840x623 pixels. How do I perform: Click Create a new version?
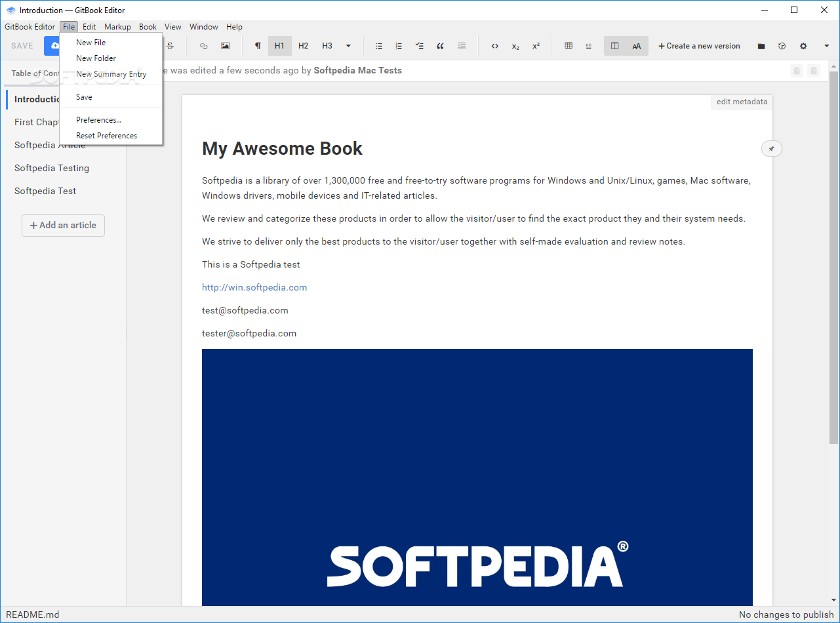point(699,46)
